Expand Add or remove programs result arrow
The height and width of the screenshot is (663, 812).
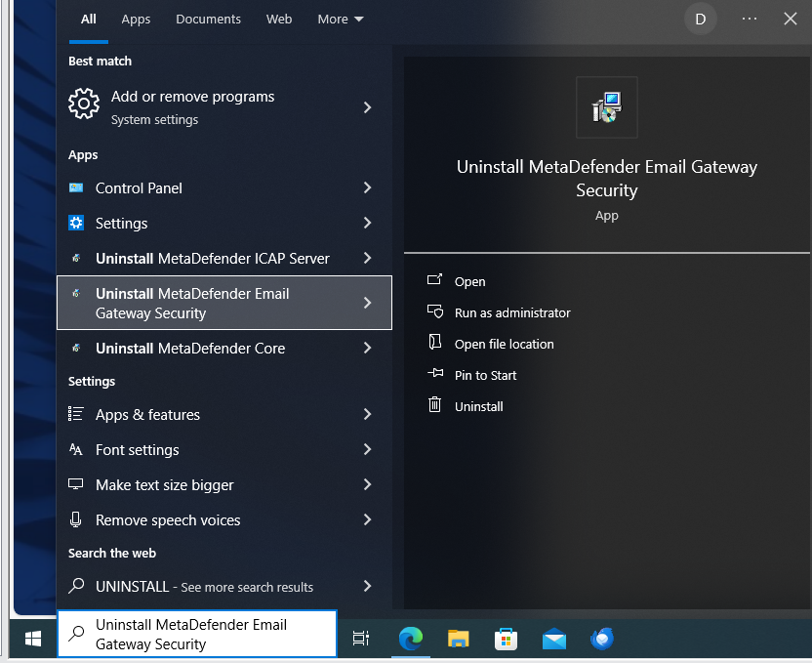pyautogui.click(x=367, y=107)
